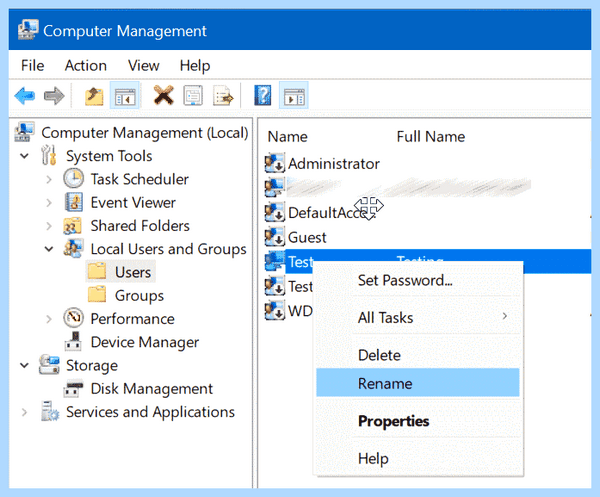This screenshot has height=497, width=600.
Task: Choose Delete from context menu
Action: [418, 355]
